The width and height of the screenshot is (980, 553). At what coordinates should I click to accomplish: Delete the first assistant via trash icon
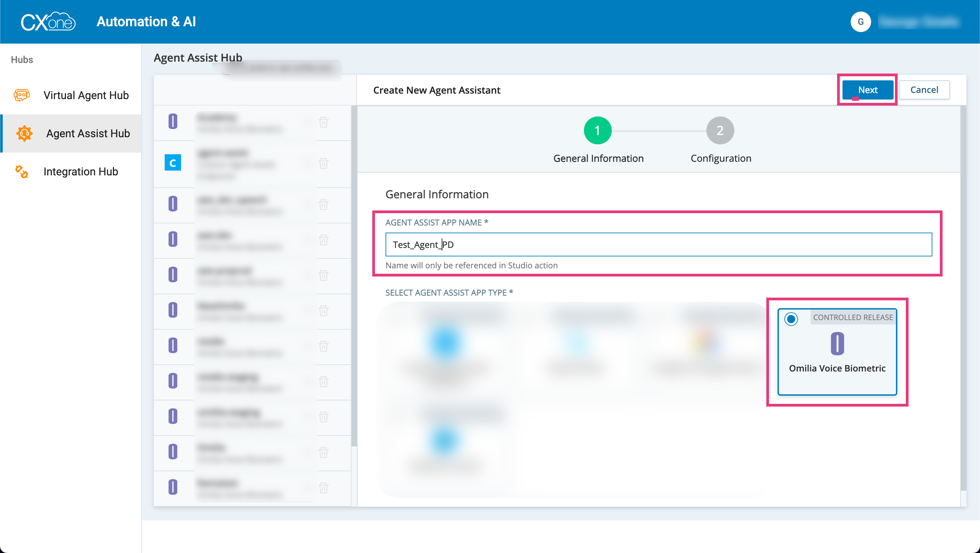pos(323,123)
